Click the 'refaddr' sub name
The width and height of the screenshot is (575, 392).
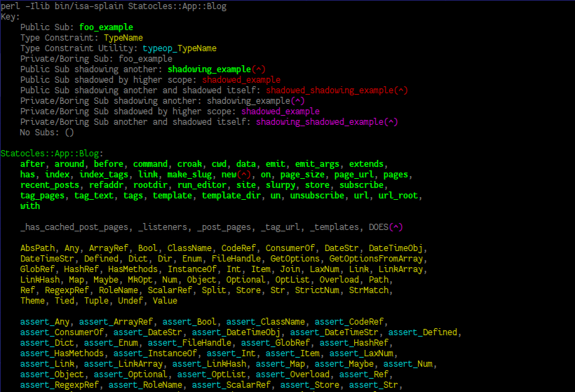pos(106,185)
